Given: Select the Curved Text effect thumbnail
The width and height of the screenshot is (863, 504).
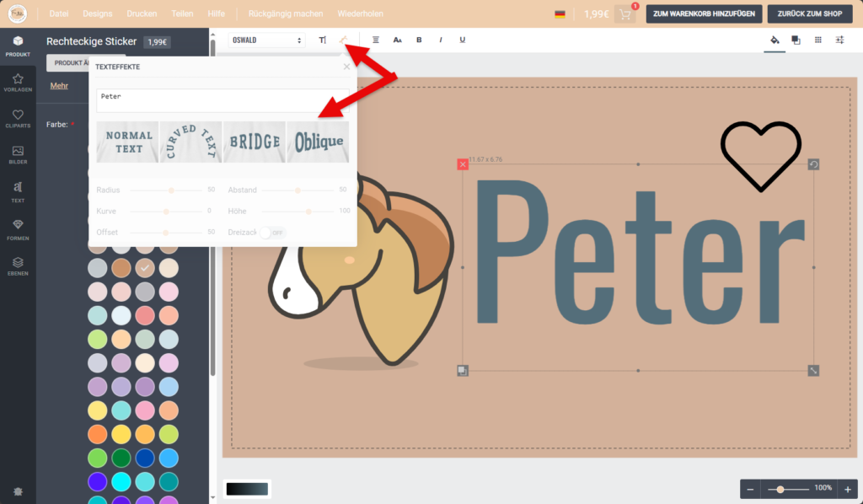Looking at the screenshot, I should [x=191, y=142].
